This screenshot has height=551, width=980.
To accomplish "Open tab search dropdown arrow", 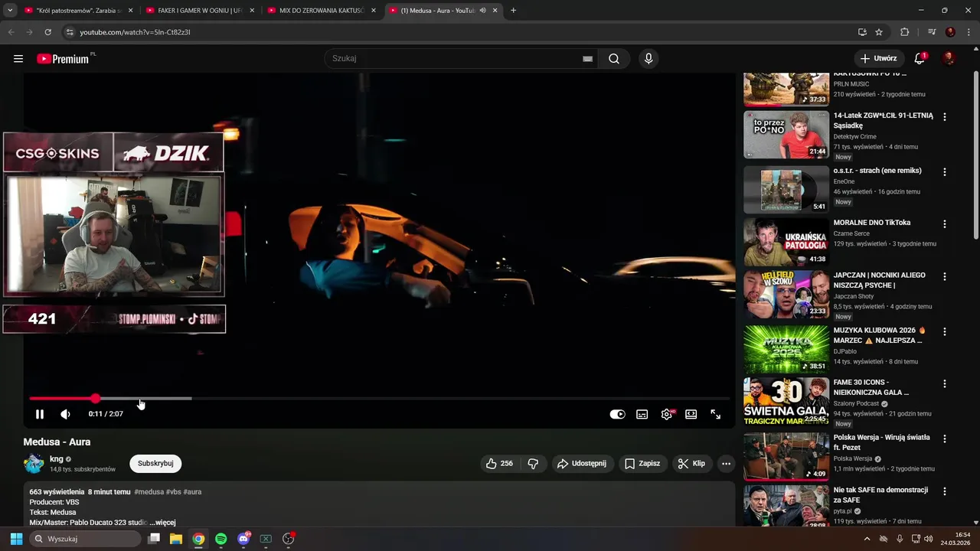I will click(x=9, y=11).
